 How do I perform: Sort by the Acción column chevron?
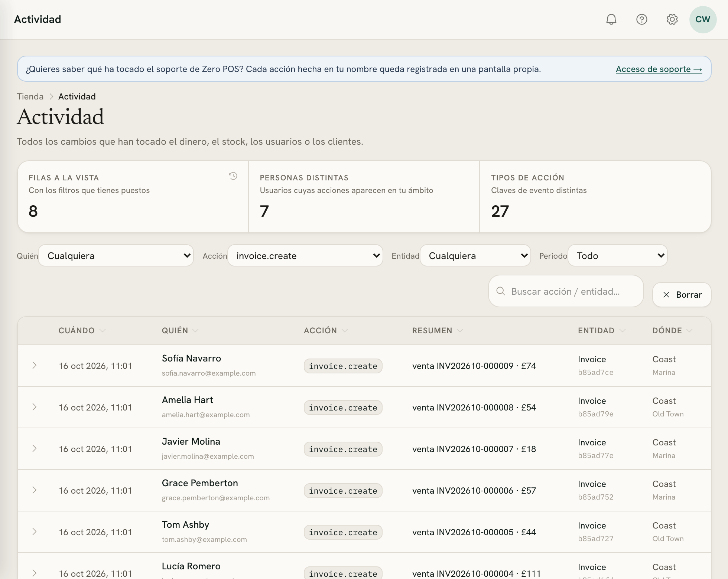(x=345, y=330)
